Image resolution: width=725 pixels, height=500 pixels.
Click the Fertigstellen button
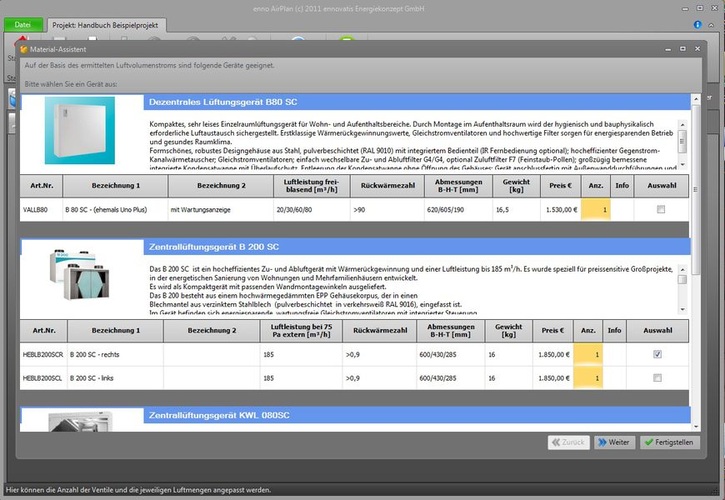click(x=670, y=442)
